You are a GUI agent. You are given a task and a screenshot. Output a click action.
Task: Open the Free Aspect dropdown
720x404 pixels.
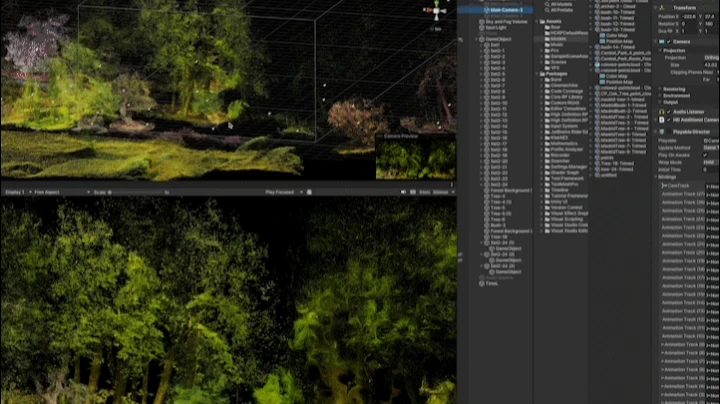(x=62, y=192)
